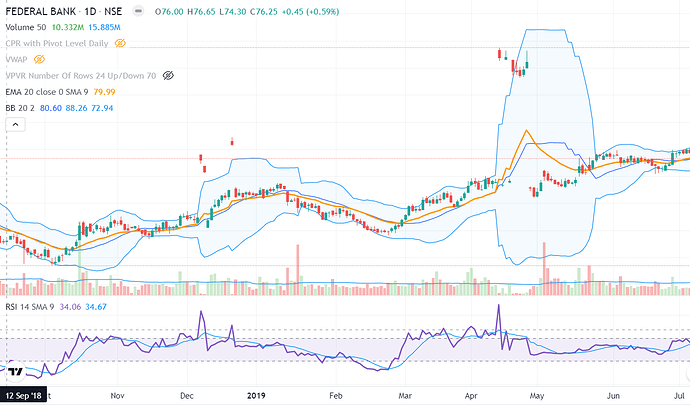Click the CPR with Pivot Level Daily label
This screenshot has width=690, height=405.
coord(57,43)
